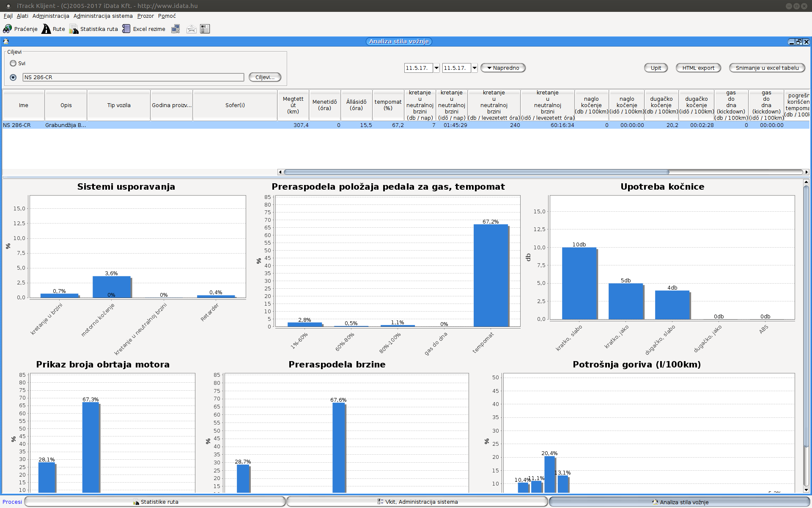812x508 pixels.
Task: Click the newspaper layout toolbar icon
Action: [x=205, y=29]
